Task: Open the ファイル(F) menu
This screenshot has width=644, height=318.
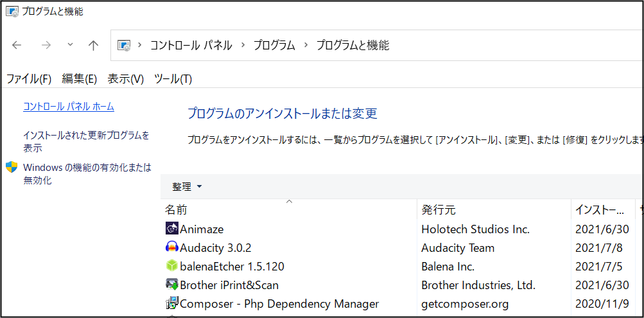Action: tap(29, 79)
